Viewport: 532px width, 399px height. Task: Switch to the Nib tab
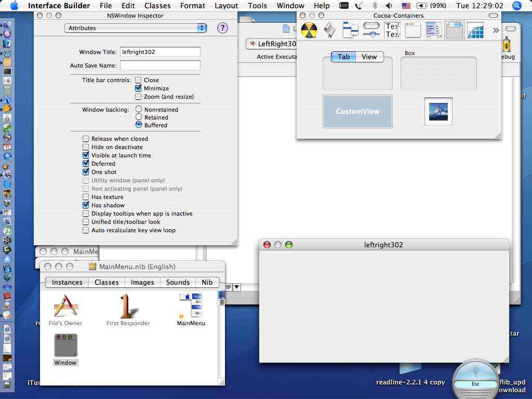click(x=207, y=282)
